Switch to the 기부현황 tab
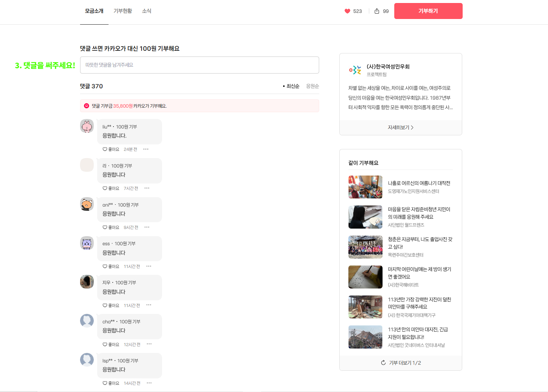 [123, 11]
